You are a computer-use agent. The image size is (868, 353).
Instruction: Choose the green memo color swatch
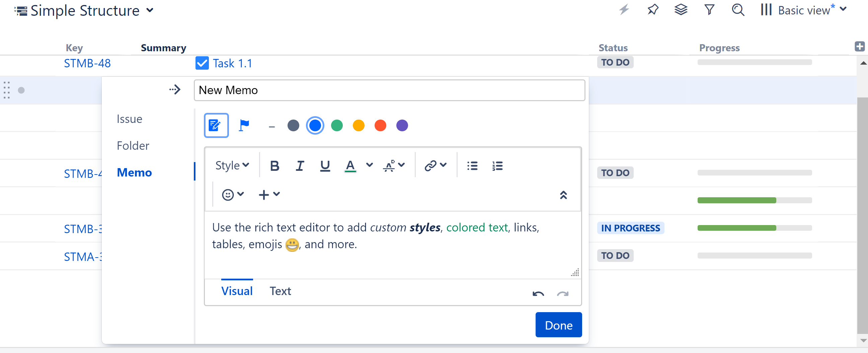point(337,125)
